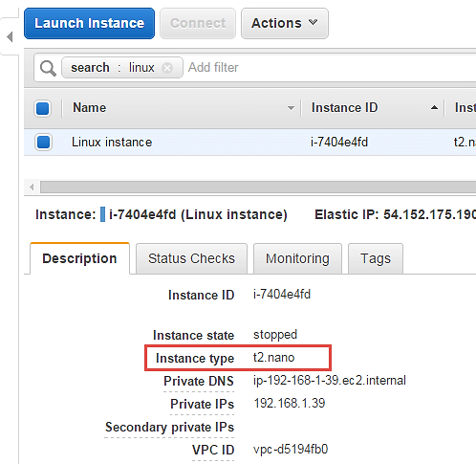Click the Instance ID sort arrow
The image size is (476, 464).
click(x=434, y=108)
